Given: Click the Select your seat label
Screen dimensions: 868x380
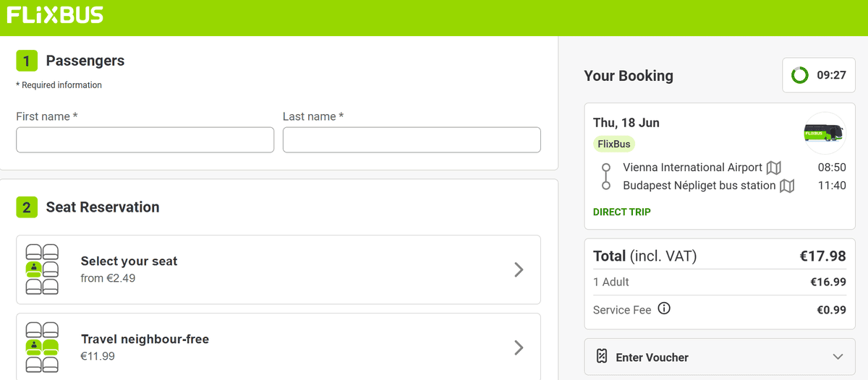Looking at the screenshot, I should (x=129, y=261).
